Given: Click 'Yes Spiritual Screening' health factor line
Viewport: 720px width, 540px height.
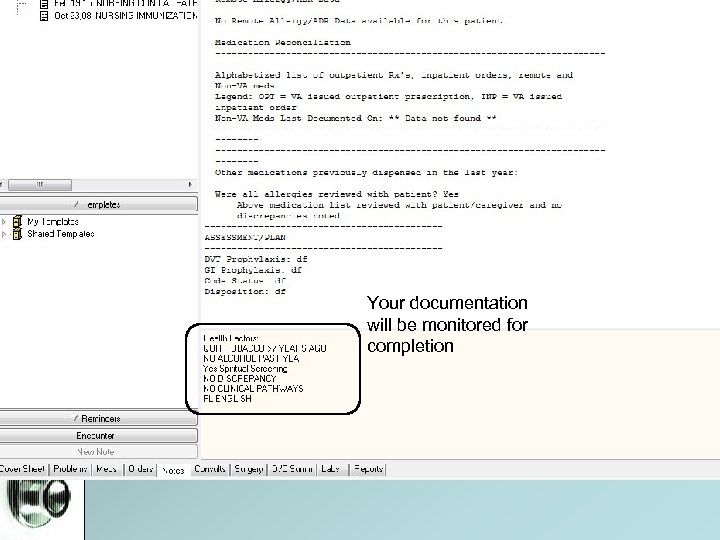Looking at the screenshot, I should (x=245, y=369).
